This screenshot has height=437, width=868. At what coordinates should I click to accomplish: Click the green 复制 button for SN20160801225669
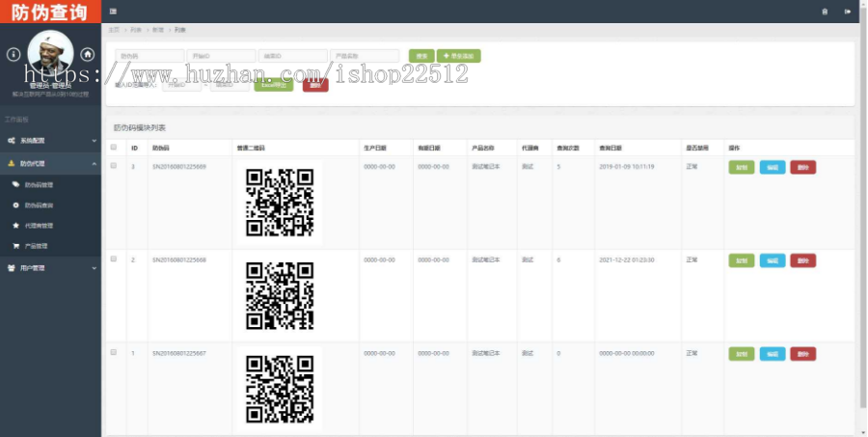[x=742, y=167]
